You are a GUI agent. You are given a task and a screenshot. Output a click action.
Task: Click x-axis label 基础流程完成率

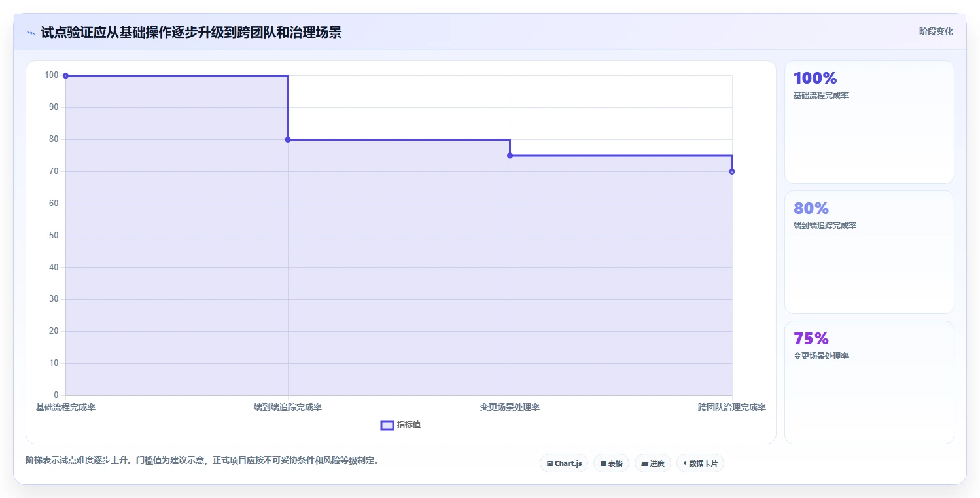(65, 407)
